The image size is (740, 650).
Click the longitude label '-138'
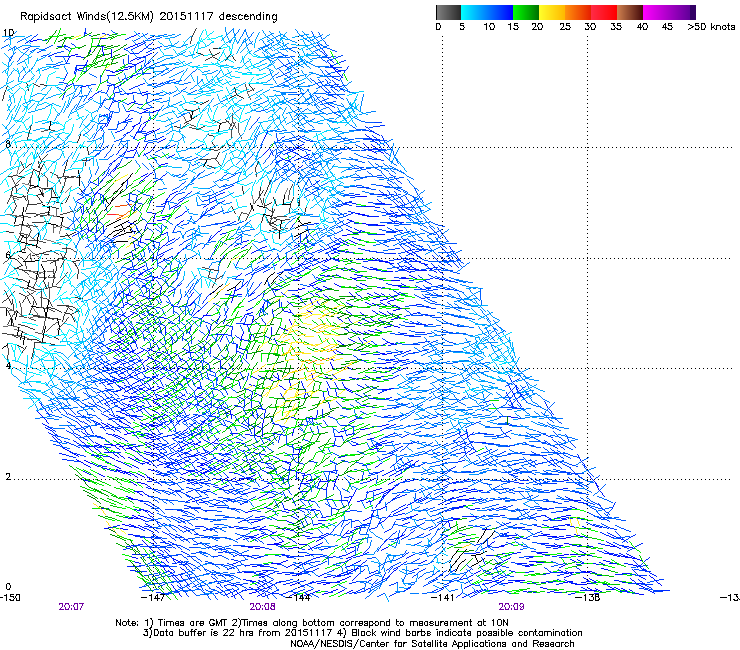[x=588, y=598]
